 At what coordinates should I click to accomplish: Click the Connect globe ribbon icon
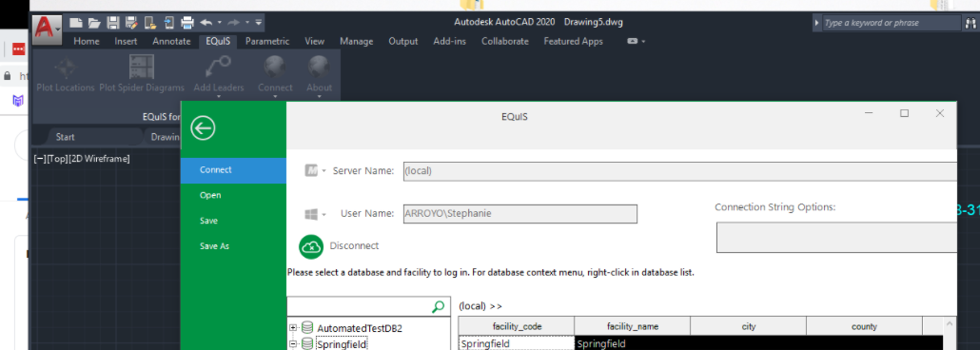275,67
